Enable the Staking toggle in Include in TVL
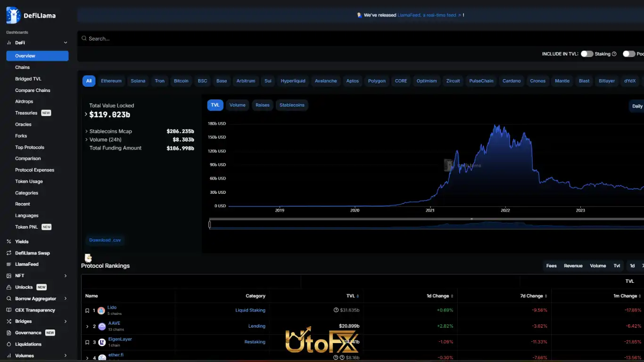 (x=587, y=54)
